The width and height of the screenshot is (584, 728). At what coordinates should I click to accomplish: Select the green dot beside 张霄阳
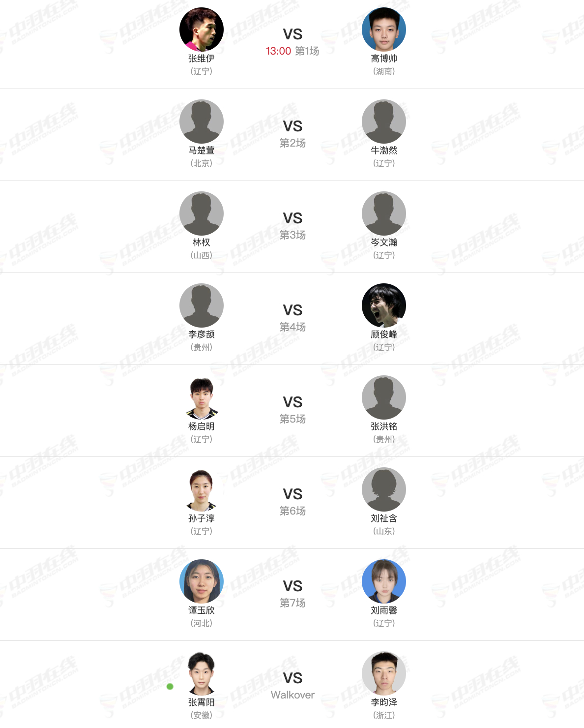pos(170,686)
